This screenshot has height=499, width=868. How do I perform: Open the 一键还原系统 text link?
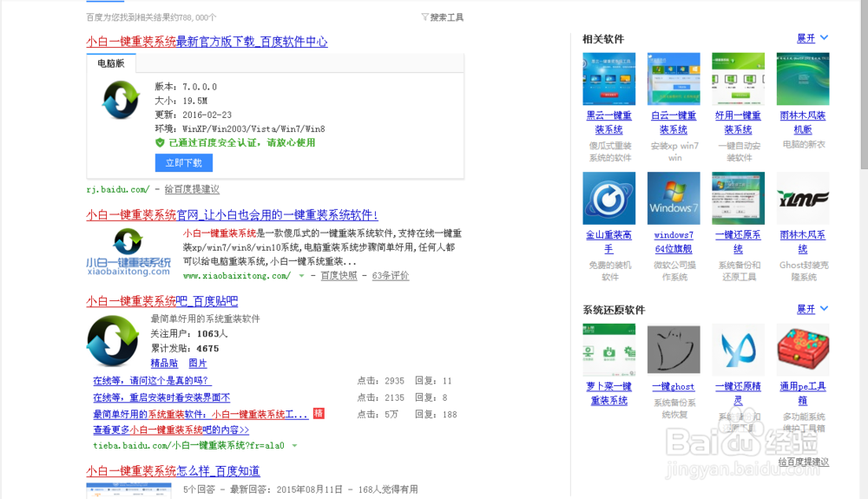[x=739, y=242]
